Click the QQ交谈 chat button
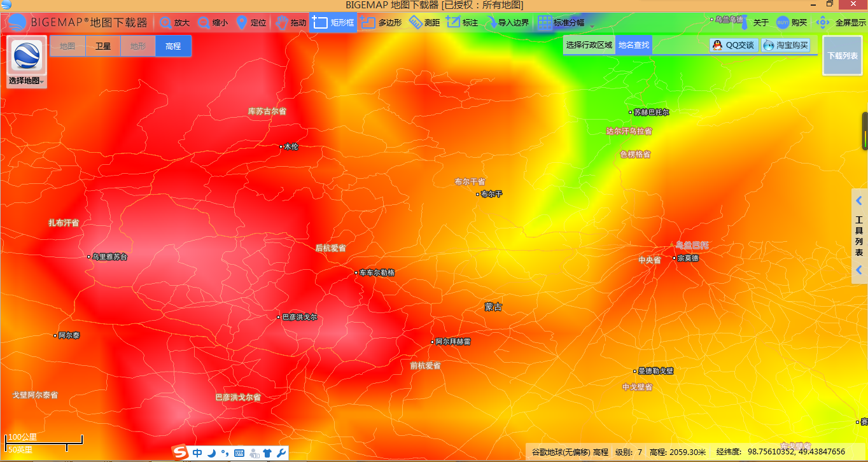The height and width of the screenshot is (462, 868). click(734, 45)
